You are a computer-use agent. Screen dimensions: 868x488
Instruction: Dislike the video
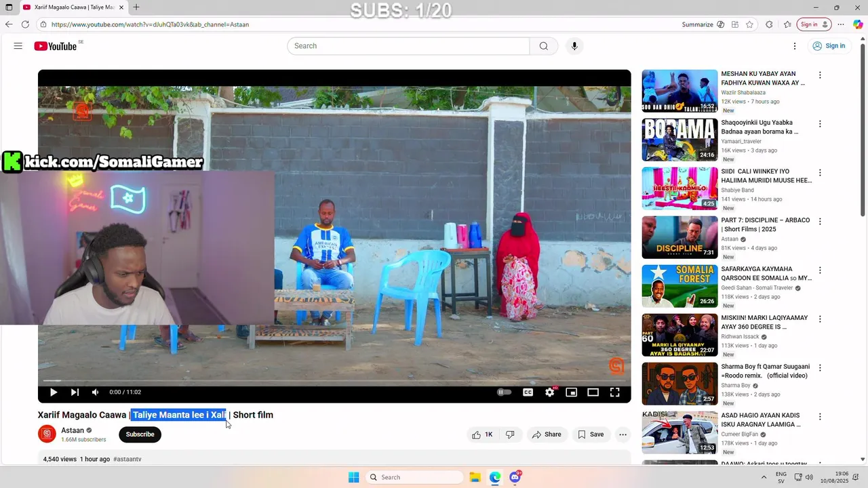point(511,434)
